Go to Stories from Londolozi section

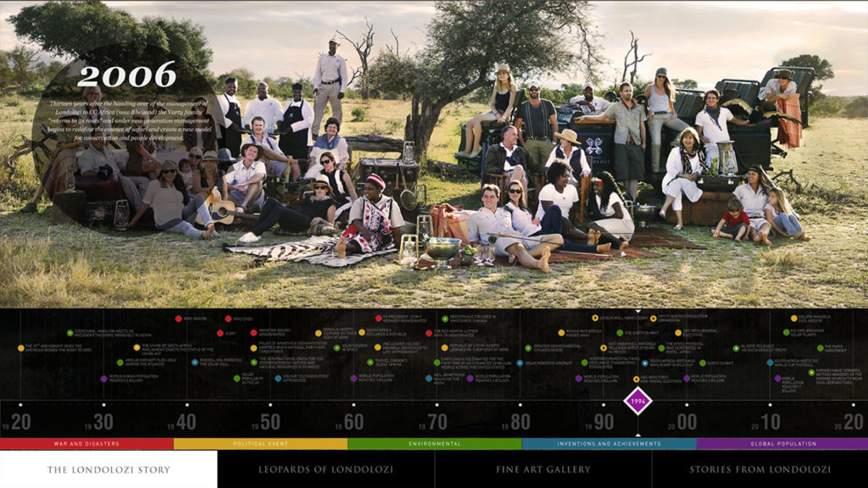click(759, 469)
